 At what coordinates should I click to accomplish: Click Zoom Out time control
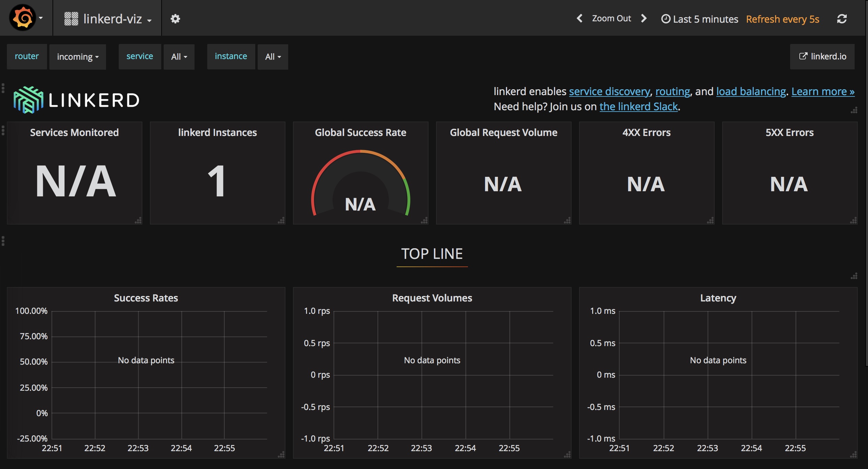pyautogui.click(x=611, y=19)
